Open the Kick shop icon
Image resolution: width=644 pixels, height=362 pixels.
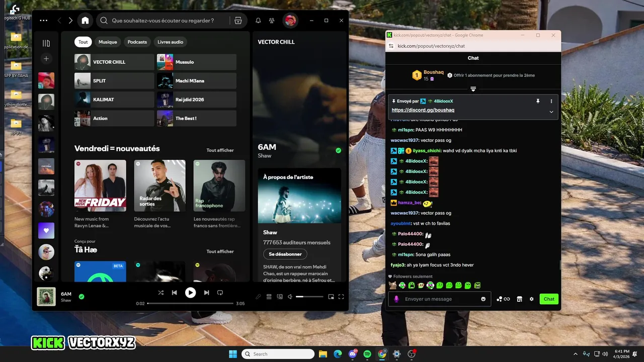(519, 299)
